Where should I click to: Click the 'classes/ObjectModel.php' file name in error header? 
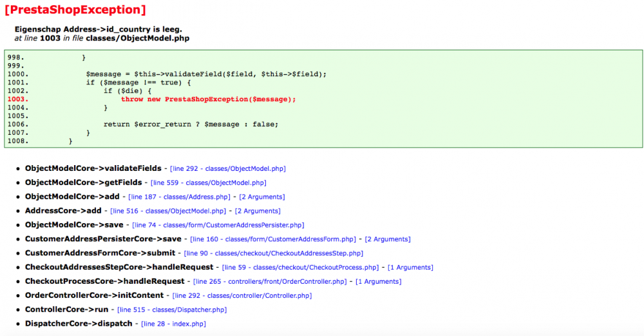coord(138,38)
